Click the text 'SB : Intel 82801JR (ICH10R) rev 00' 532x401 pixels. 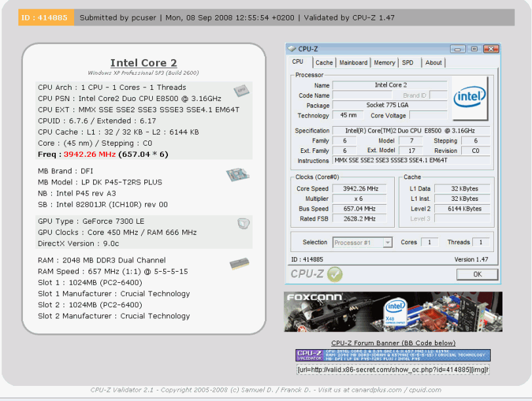102,204
